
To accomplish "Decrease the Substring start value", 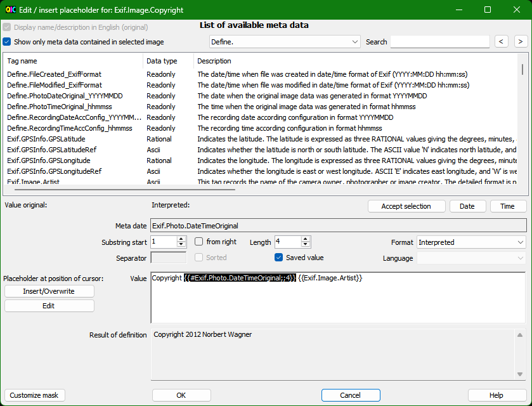I will [x=181, y=244].
